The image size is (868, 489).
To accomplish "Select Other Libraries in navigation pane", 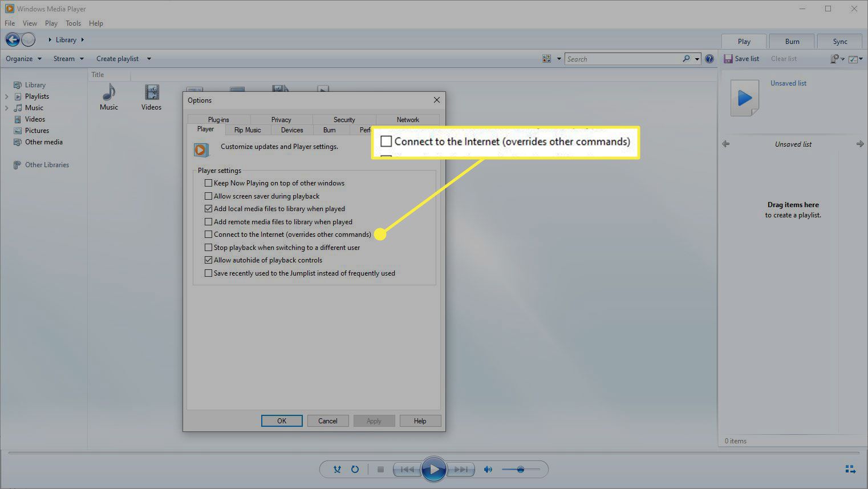I will [x=47, y=164].
